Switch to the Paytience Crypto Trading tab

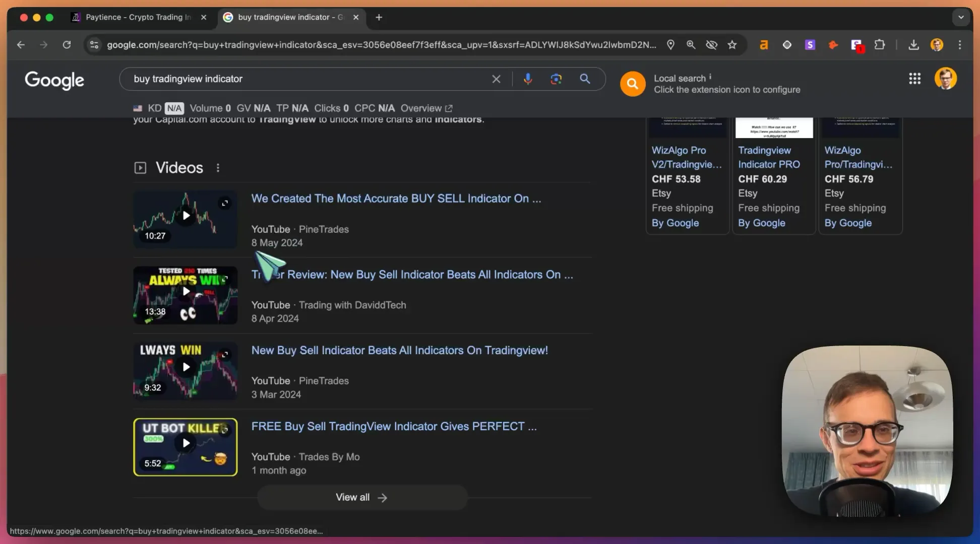pyautogui.click(x=139, y=17)
